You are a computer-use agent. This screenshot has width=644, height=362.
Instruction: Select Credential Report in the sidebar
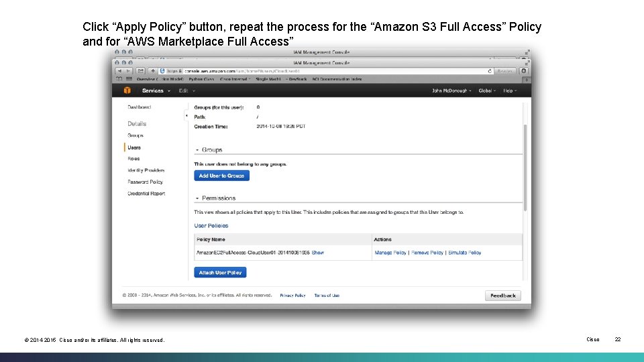point(146,193)
